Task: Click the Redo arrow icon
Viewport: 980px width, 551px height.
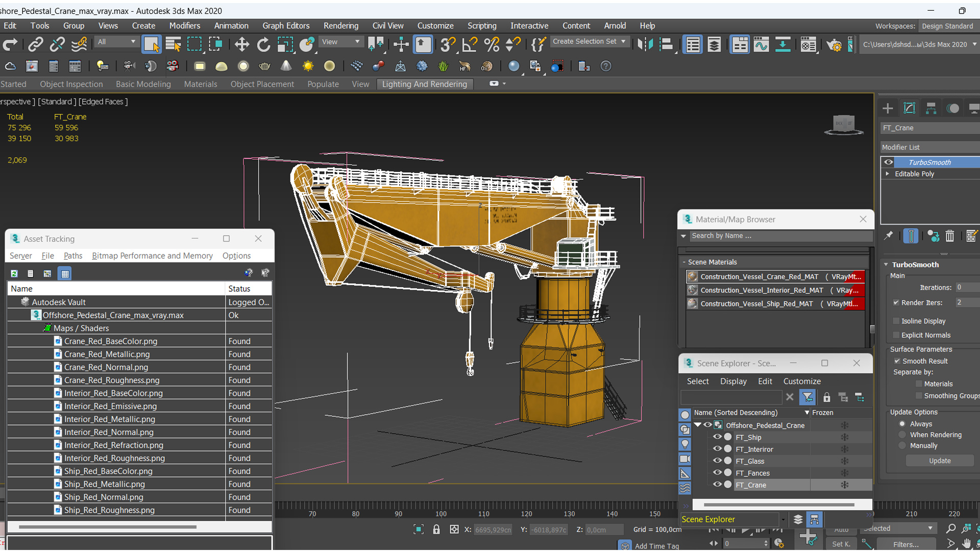Action: [10, 45]
